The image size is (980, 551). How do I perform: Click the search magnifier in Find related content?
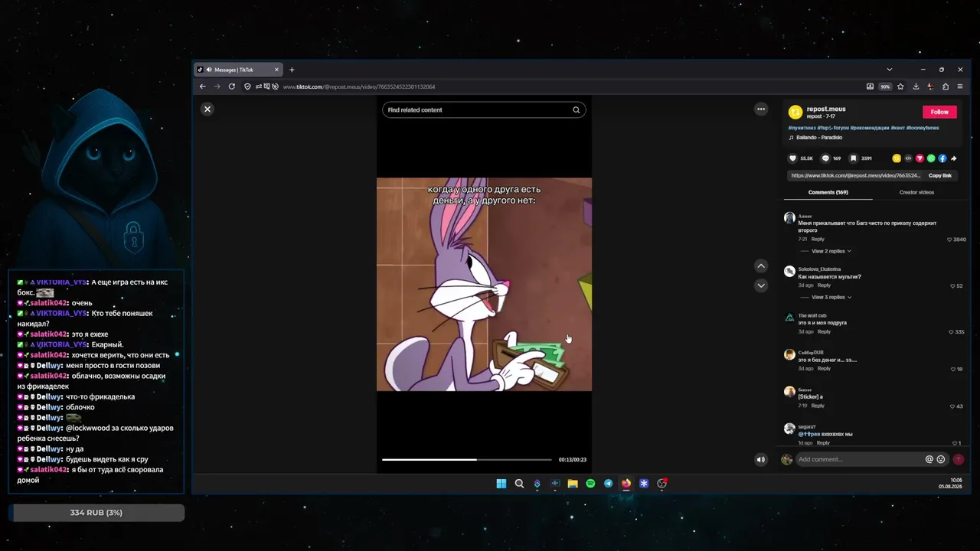click(577, 110)
